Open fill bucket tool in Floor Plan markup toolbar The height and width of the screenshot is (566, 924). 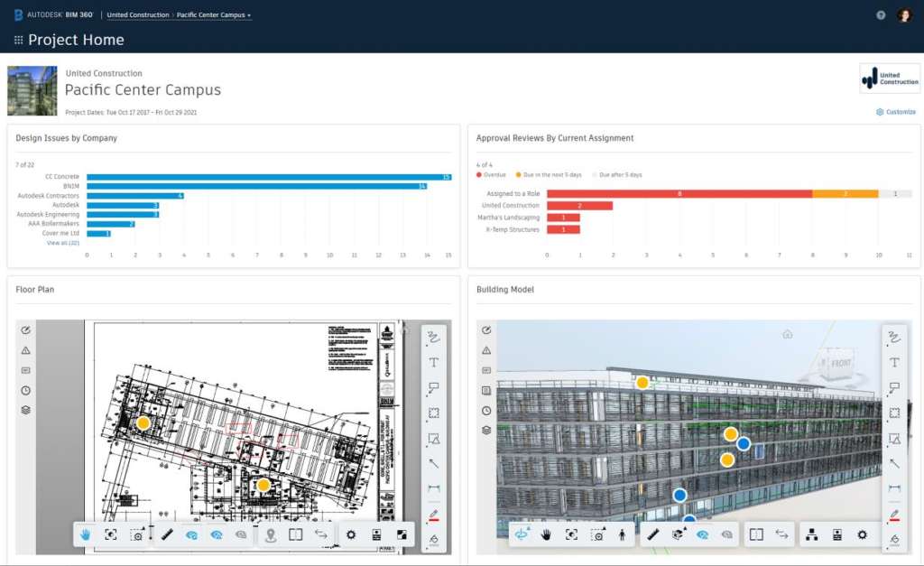coord(434,540)
